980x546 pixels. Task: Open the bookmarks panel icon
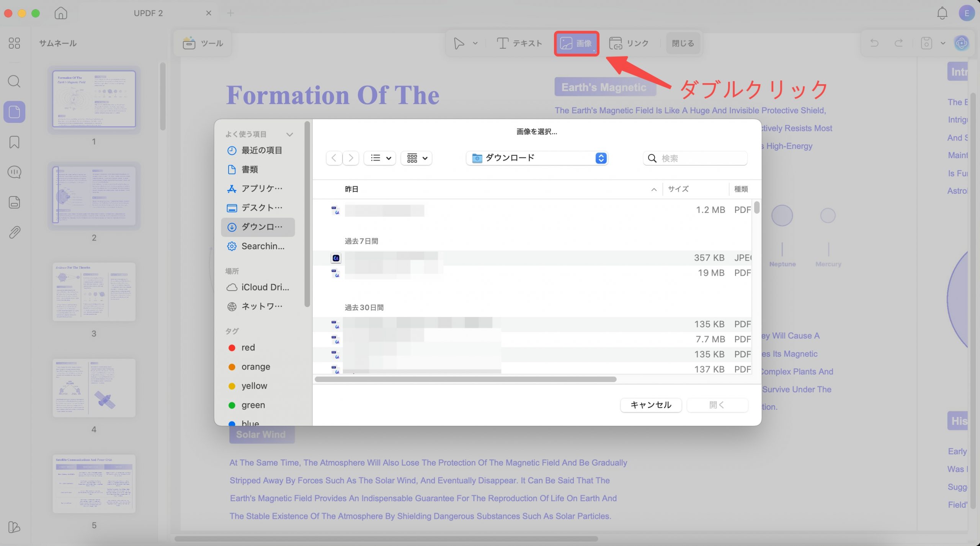coord(14,142)
